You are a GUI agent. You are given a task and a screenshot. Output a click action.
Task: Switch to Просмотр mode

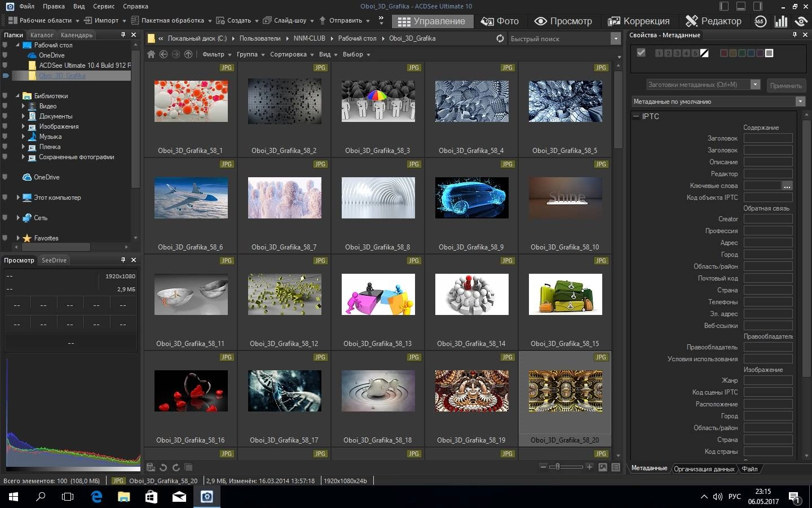point(563,21)
